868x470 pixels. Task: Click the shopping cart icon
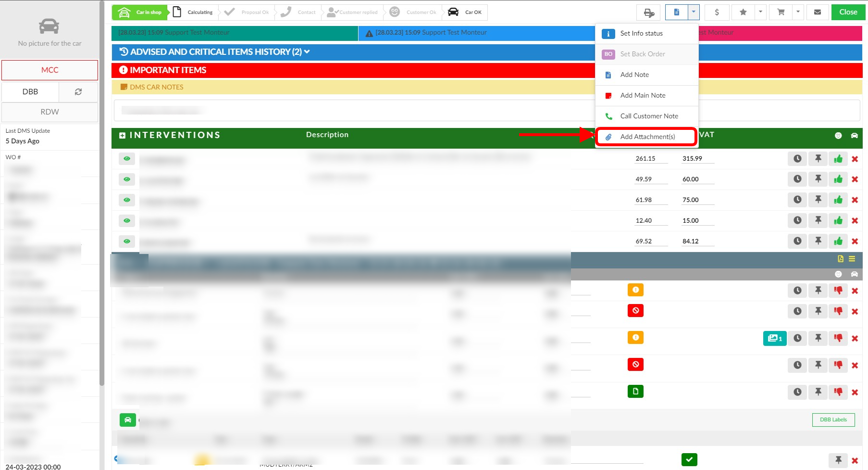pyautogui.click(x=781, y=12)
